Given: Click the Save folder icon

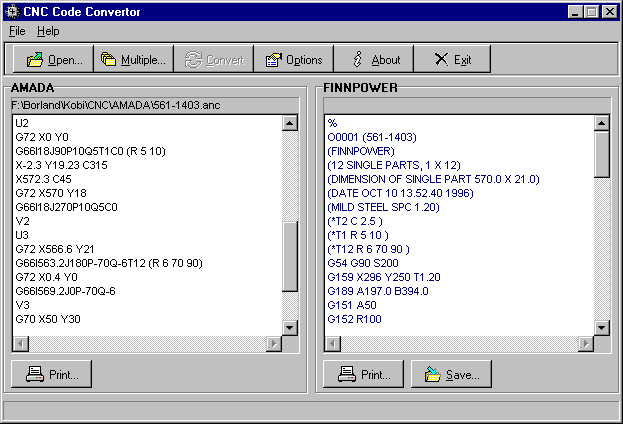Looking at the screenshot, I should 432,374.
